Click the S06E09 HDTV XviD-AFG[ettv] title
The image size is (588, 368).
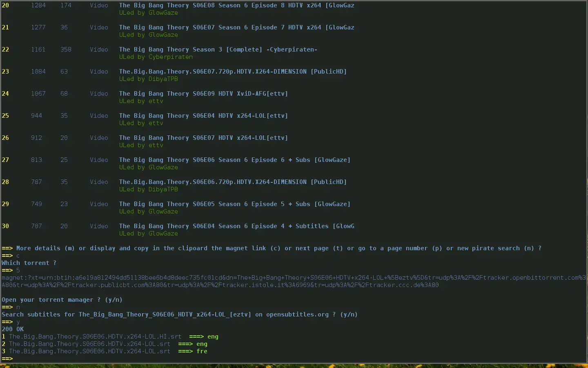click(204, 94)
